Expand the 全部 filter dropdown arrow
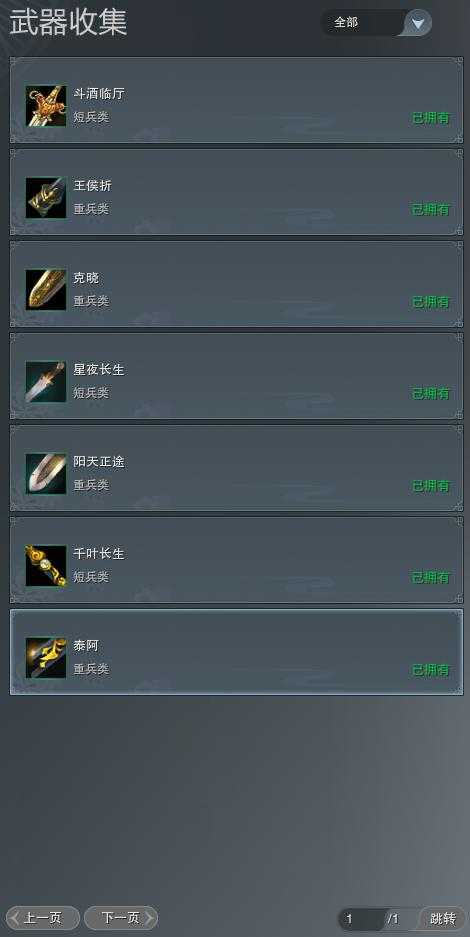Image resolution: width=470 pixels, height=937 pixels. (418, 23)
